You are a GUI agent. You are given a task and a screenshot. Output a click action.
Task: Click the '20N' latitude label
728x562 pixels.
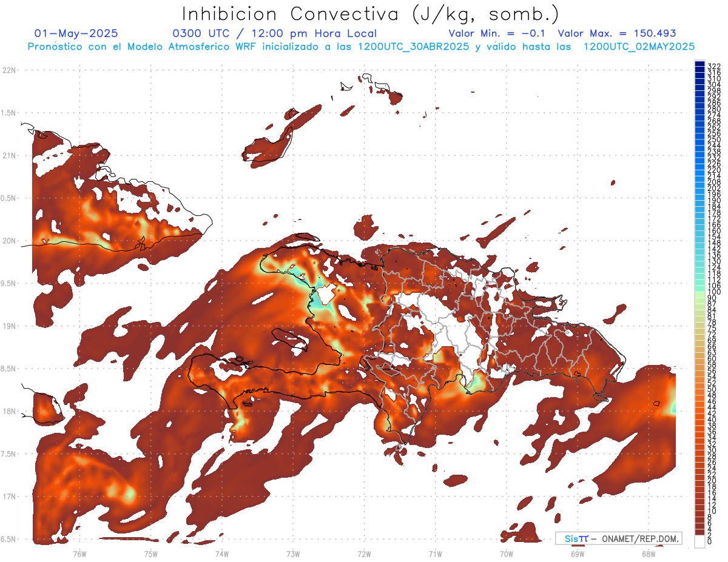[x=10, y=241]
